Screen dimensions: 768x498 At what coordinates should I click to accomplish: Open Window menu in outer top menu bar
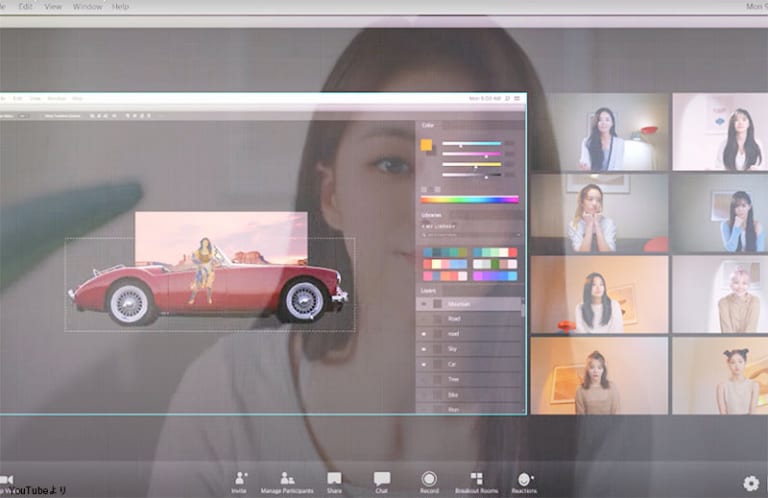87,6
